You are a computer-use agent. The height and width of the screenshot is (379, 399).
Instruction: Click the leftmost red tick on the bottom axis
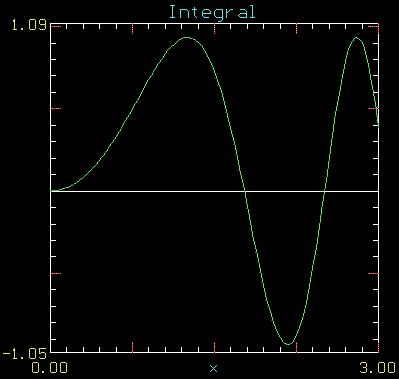133,347
